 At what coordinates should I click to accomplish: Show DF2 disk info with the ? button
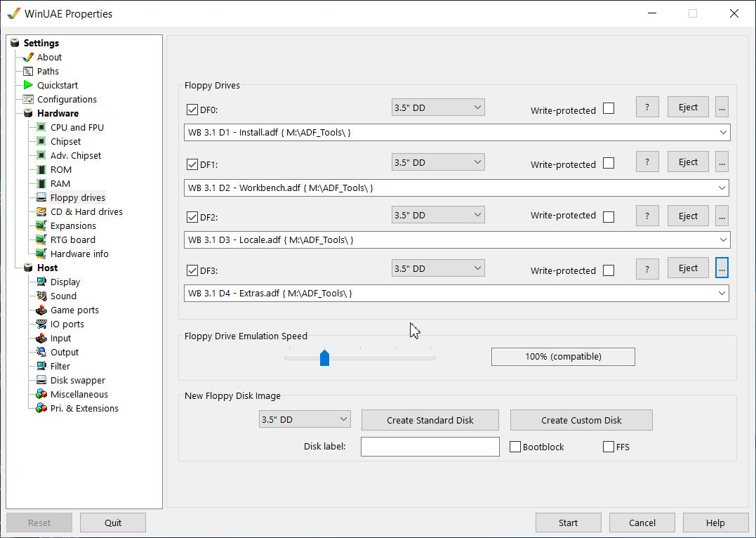[647, 216]
